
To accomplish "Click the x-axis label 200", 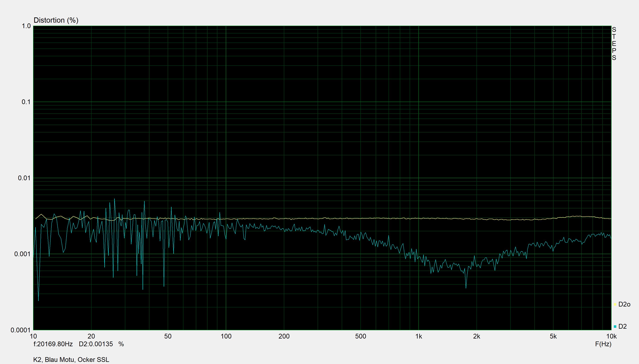I will pos(284,336).
